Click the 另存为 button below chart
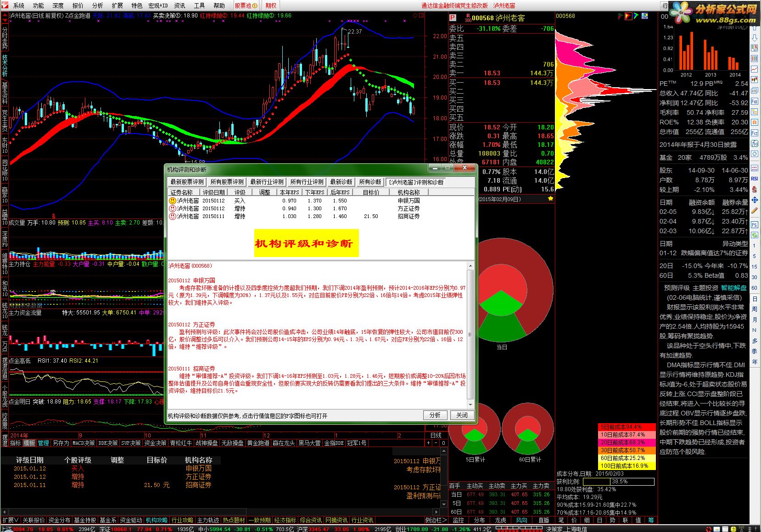761x532 pixels. pyautogui.click(x=61, y=443)
